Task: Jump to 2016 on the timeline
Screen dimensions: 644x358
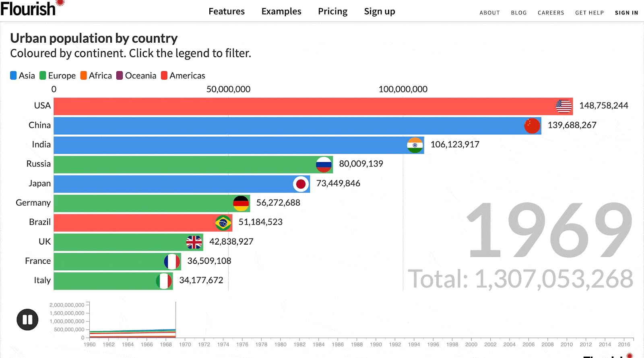Action: pyautogui.click(x=624, y=344)
